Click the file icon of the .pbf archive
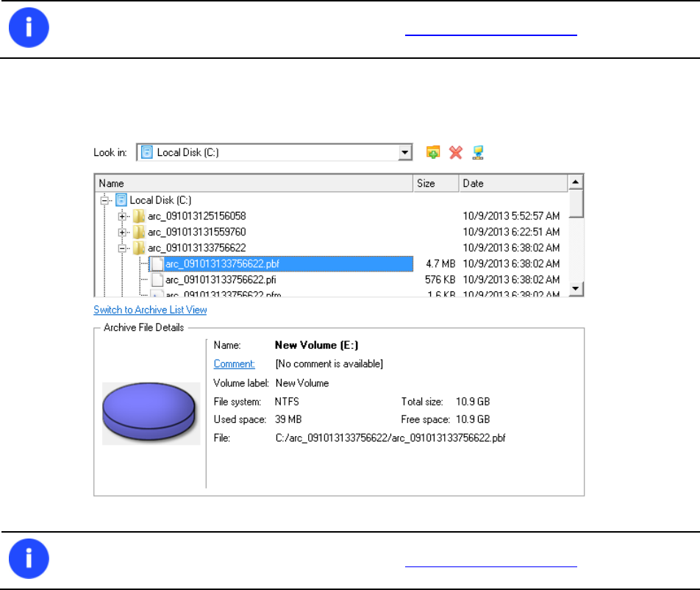This screenshot has width=700, height=590. [x=157, y=264]
